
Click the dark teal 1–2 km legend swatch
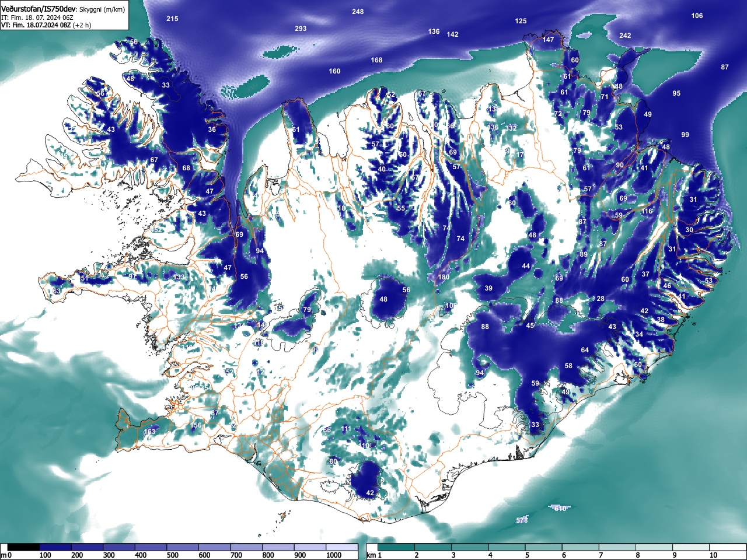pyautogui.click(x=397, y=547)
